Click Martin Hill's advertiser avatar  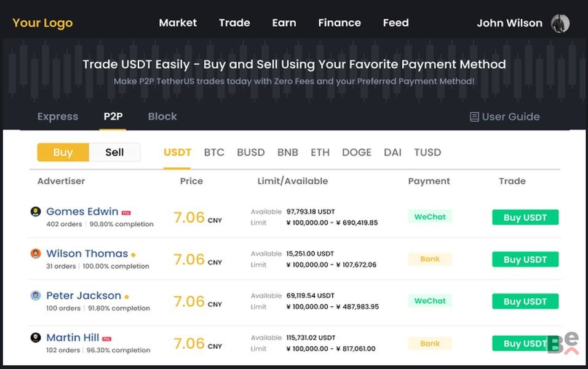coord(36,338)
